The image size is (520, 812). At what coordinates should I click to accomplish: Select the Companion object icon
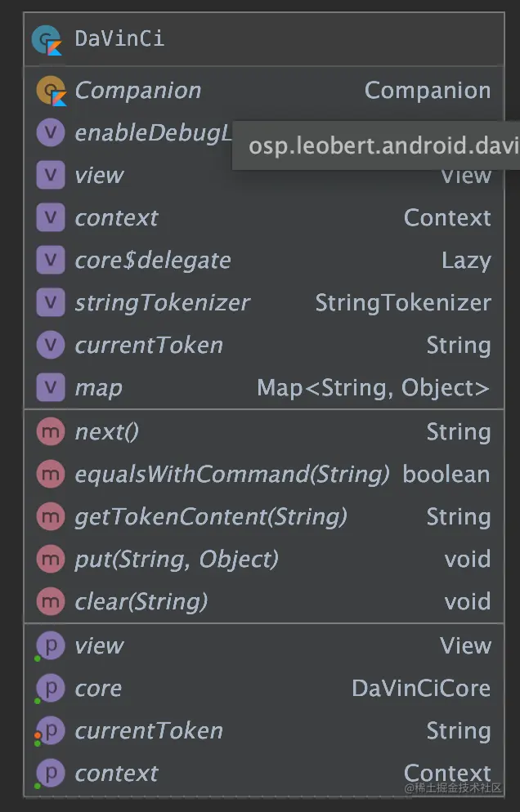(49, 90)
